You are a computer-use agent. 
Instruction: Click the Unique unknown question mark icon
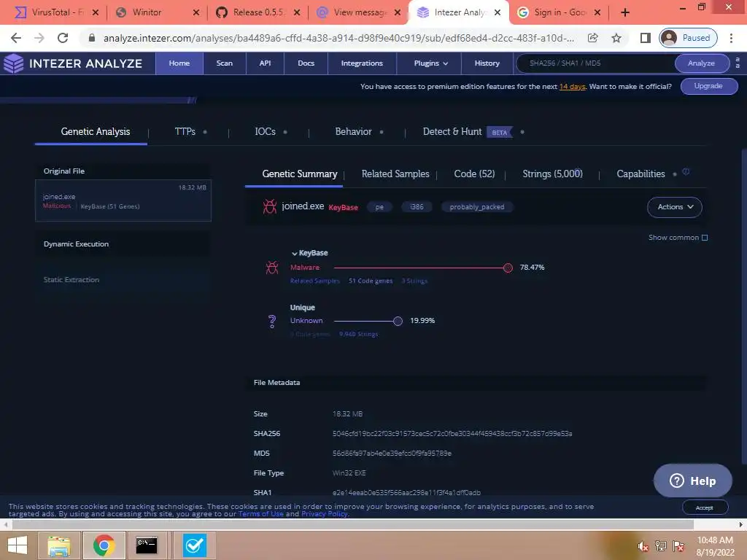tap(272, 322)
